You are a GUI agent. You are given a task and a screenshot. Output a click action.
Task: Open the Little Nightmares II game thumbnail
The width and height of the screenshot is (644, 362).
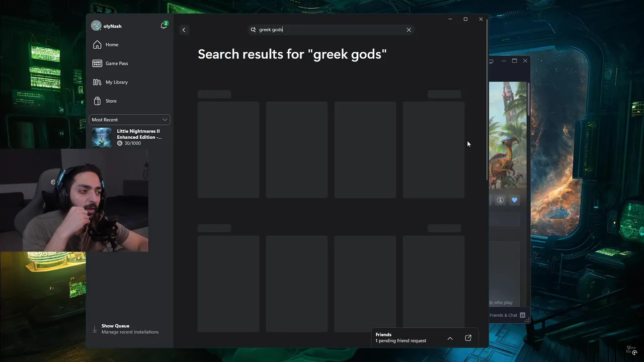point(102,137)
